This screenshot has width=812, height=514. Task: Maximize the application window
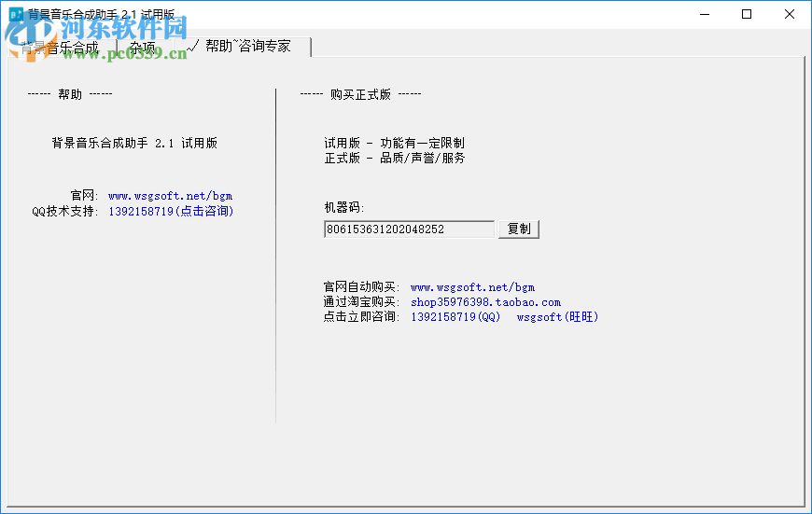(x=747, y=14)
